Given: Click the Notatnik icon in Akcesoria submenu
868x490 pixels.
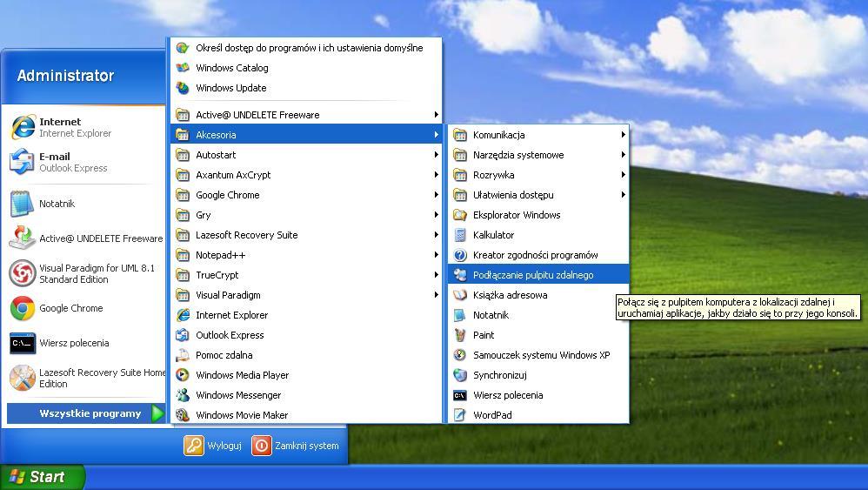Looking at the screenshot, I should tap(460, 315).
